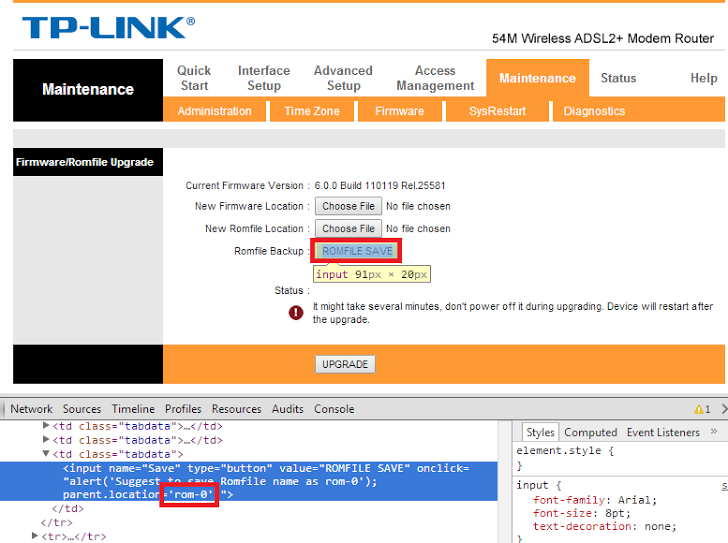Open the Maintenance main tab
Viewport: 728px width, 543px height.
point(537,78)
